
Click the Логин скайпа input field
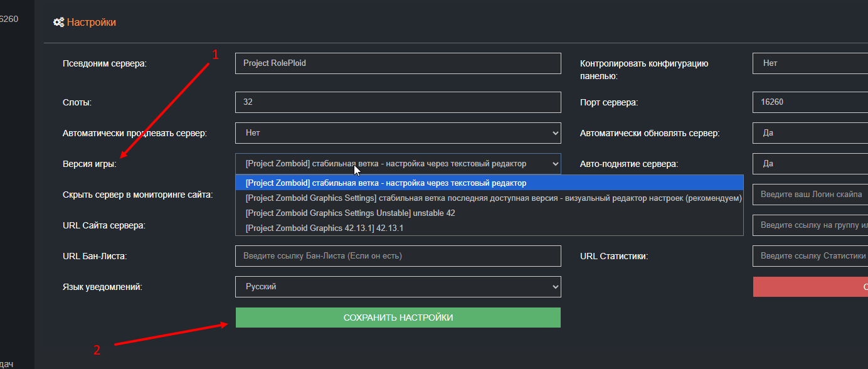pyautogui.click(x=809, y=195)
